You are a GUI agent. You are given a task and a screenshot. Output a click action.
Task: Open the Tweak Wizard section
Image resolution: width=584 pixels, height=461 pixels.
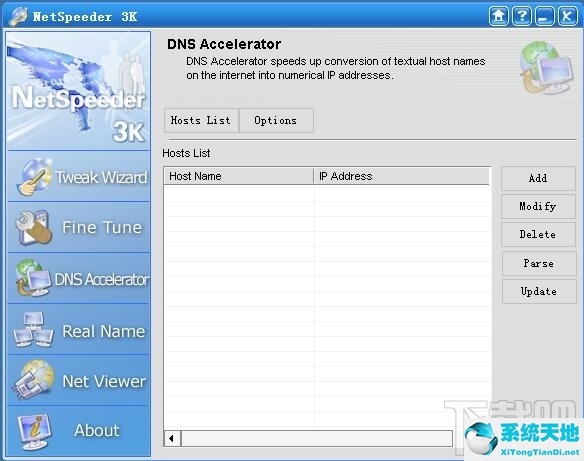pos(79,177)
